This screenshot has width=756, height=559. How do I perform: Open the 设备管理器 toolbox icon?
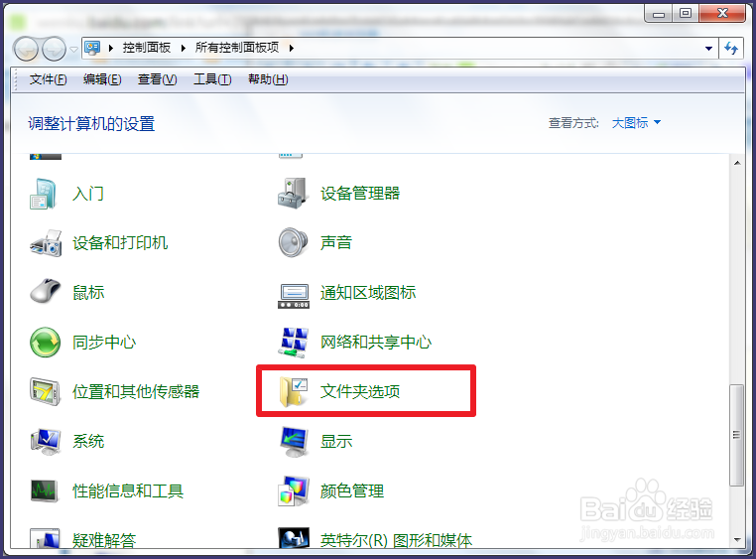pos(293,194)
